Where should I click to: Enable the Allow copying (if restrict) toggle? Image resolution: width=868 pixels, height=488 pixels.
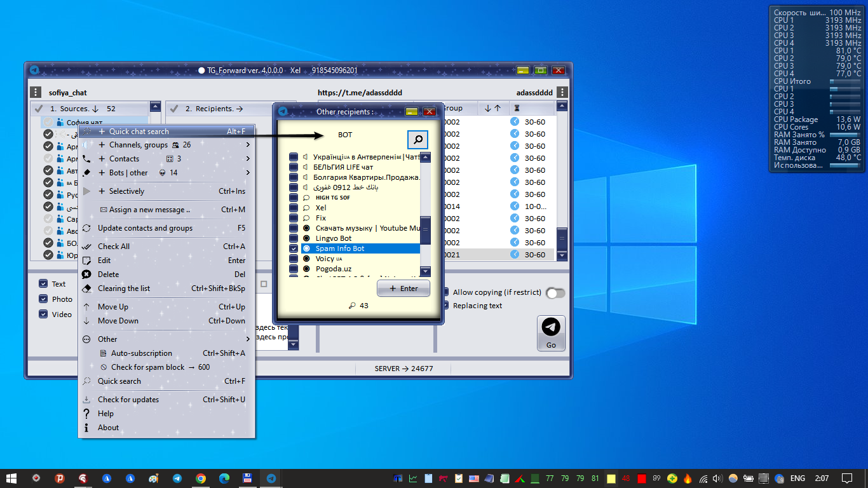click(x=555, y=293)
